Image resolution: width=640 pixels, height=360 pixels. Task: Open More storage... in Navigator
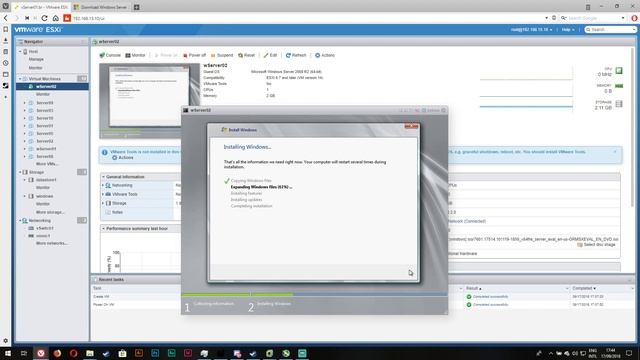click(x=50, y=212)
